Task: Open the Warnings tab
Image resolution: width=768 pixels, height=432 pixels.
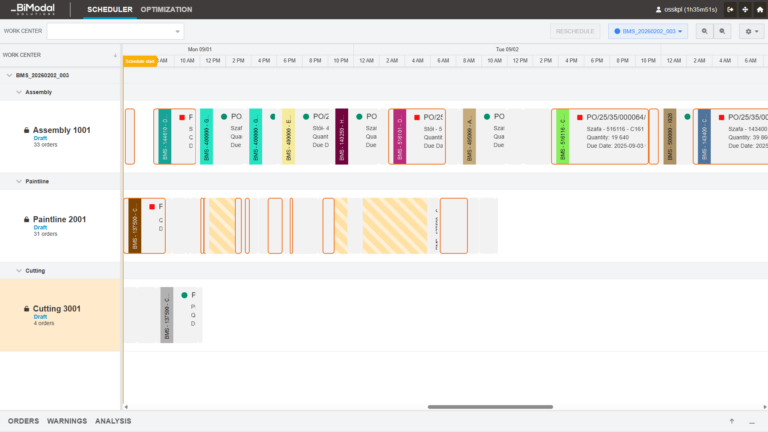Action: click(x=67, y=421)
